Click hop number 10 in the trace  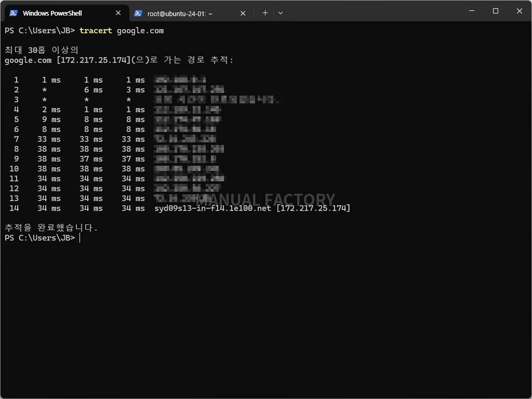[x=14, y=169]
